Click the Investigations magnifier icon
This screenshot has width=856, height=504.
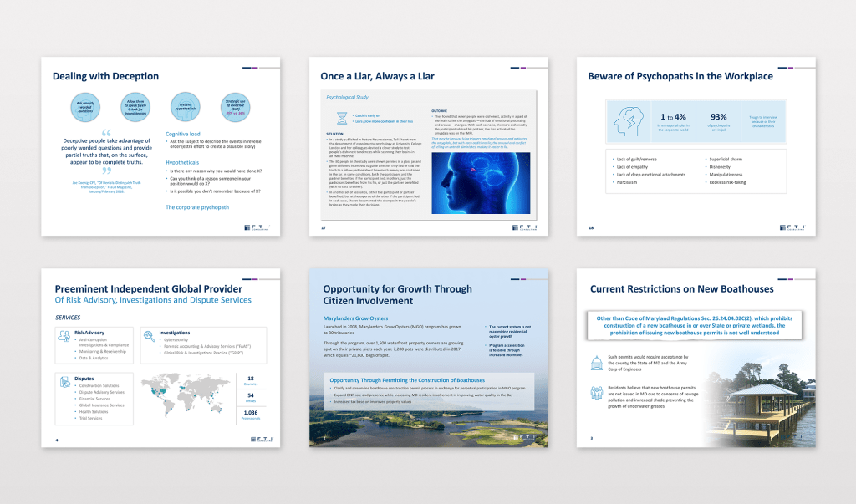[x=150, y=336]
